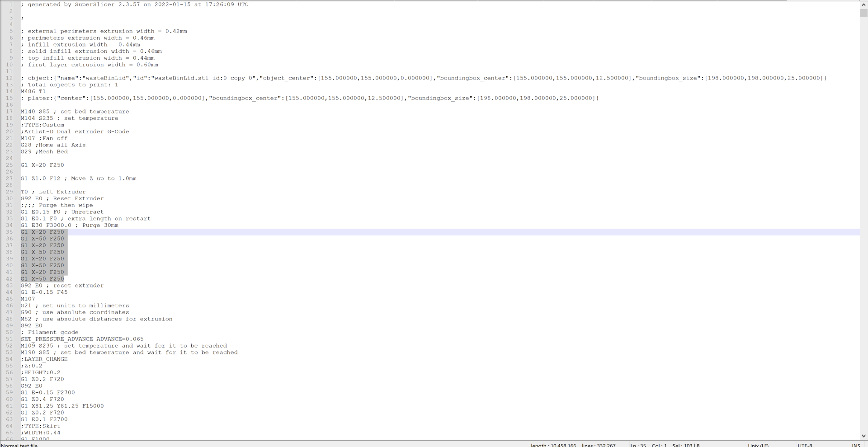This screenshot has height=447, width=868.
Task: Click the 'G1 E30 F3000.0 ; Purge 30mm' line
Action: pos(69,225)
